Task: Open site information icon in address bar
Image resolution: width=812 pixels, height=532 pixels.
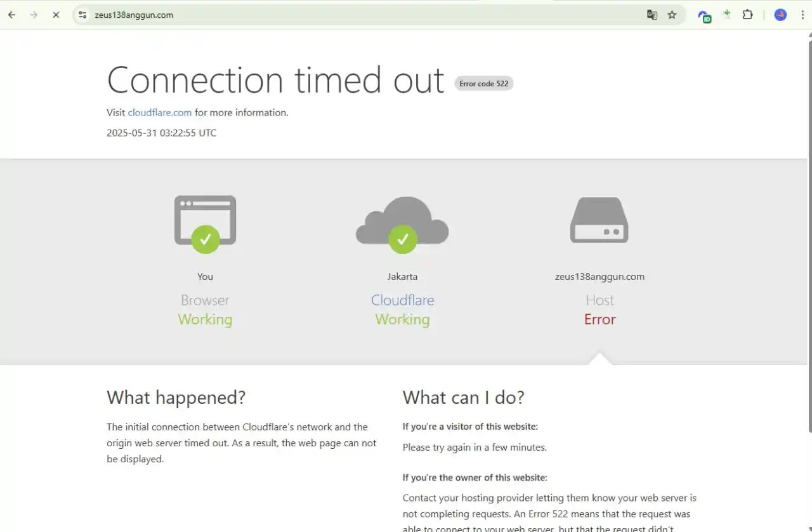Action: tap(82, 15)
